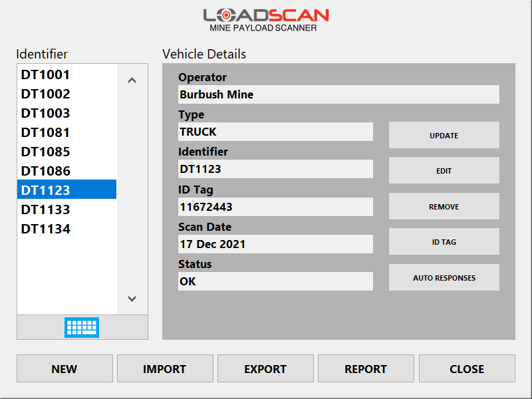Click the identifier list up arrow
532x399 pixels.
point(132,80)
